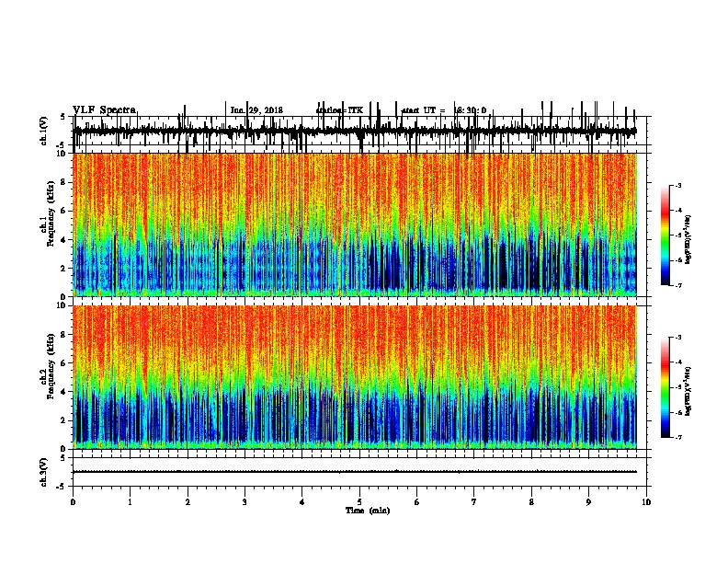The image size is (728, 563).
Task: Click the ch.2 color bar log(PSD) label
Action: click(x=688, y=391)
